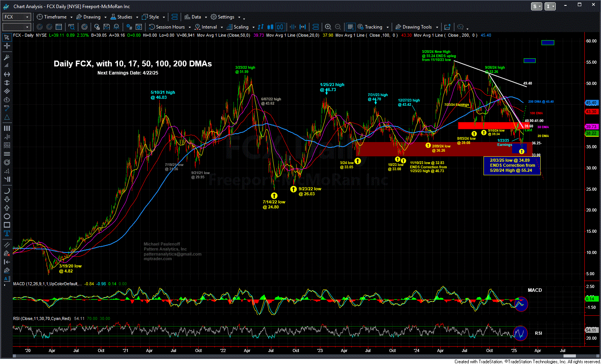Viewport: 601px width, 364px height.
Task: Click the filled candlestick style icon
Action: coord(270,27)
